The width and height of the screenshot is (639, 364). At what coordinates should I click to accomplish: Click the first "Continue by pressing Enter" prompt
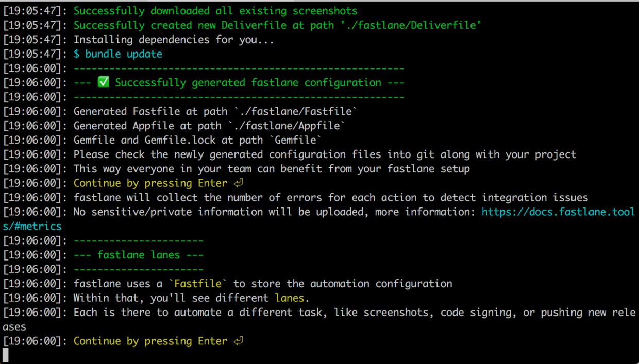[150, 183]
